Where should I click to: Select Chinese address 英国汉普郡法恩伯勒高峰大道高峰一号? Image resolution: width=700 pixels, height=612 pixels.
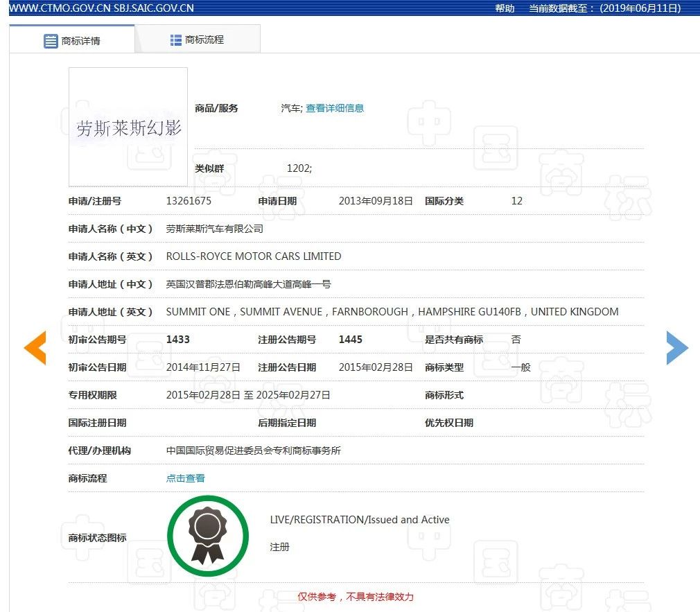(x=248, y=284)
